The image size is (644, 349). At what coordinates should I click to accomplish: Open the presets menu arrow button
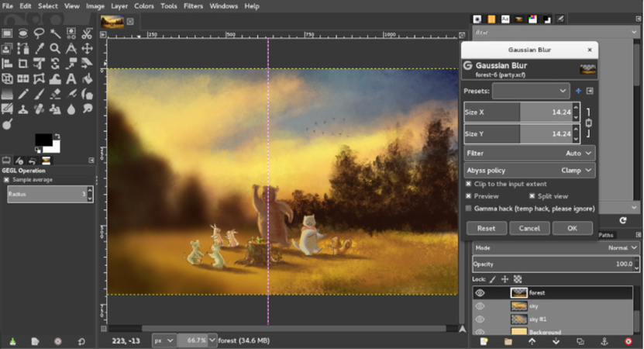pyautogui.click(x=590, y=91)
